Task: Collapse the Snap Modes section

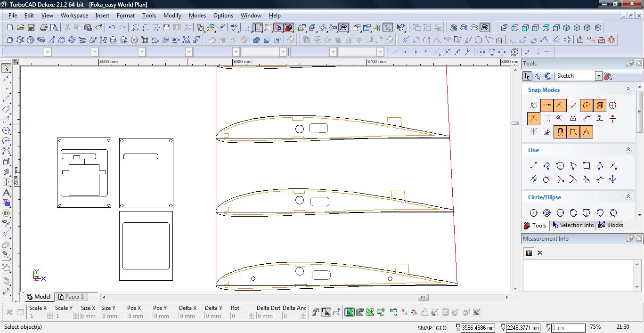Action: [628, 89]
